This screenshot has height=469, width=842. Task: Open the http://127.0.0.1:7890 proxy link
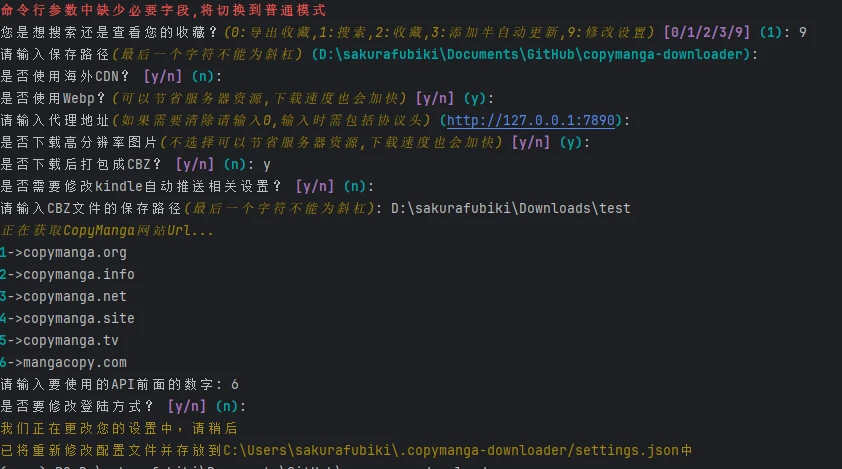coord(531,120)
